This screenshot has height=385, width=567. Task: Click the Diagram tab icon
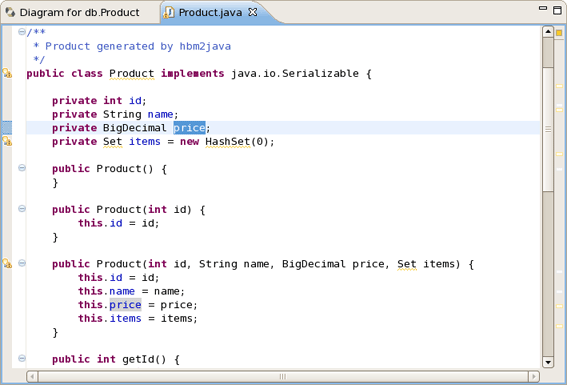coord(10,13)
